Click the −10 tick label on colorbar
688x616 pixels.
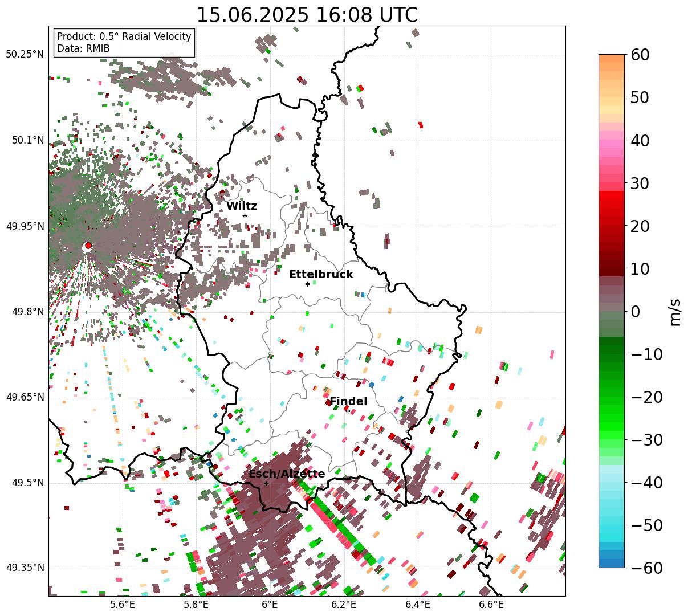pyautogui.click(x=646, y=354)
